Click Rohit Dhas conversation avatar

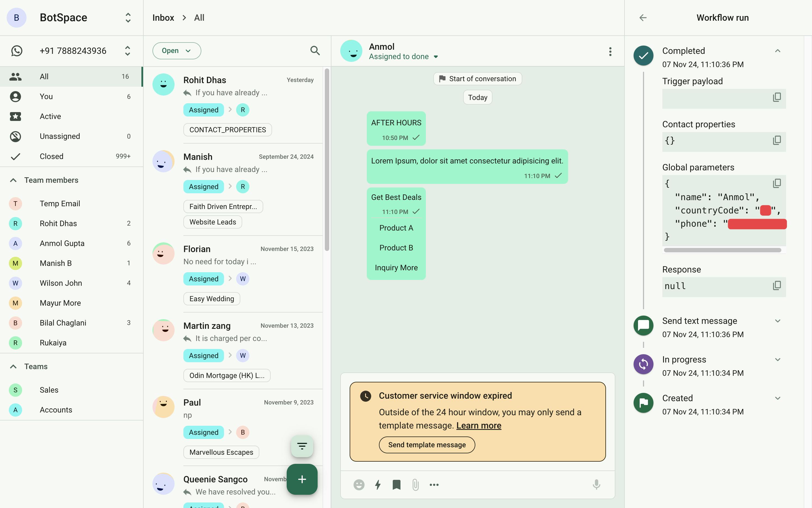point(163,84)
